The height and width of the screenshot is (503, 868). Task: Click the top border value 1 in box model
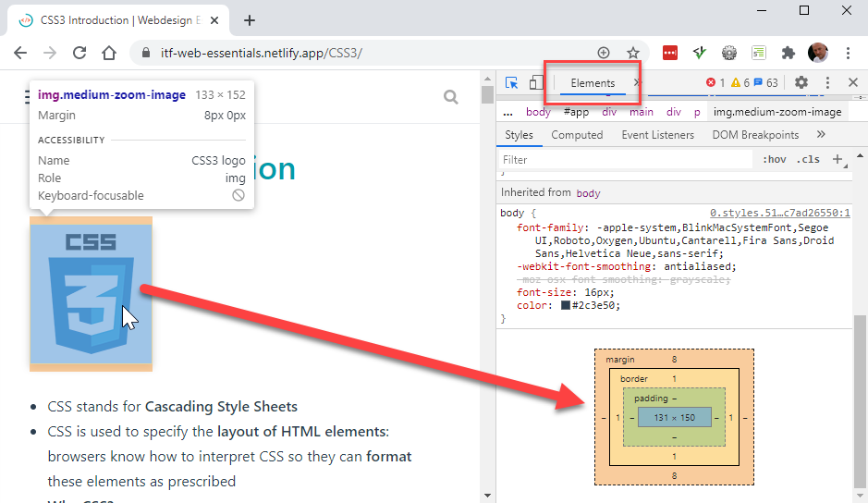674,379
